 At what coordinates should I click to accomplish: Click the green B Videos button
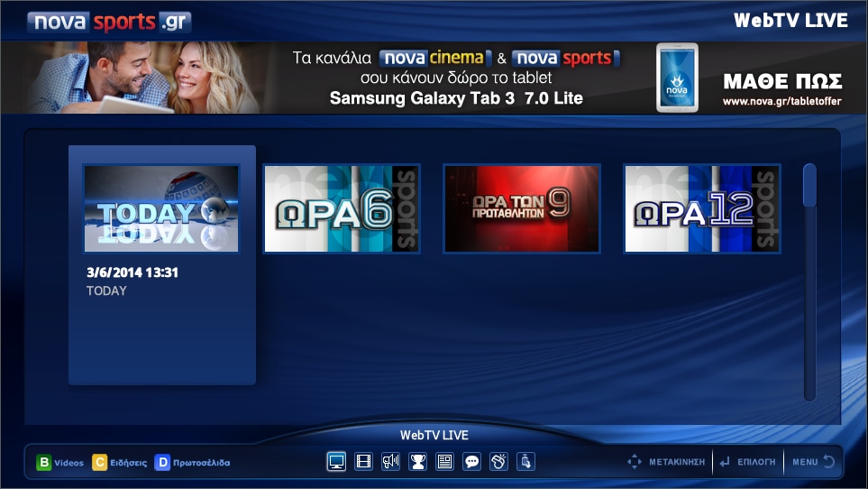[59, 463]
